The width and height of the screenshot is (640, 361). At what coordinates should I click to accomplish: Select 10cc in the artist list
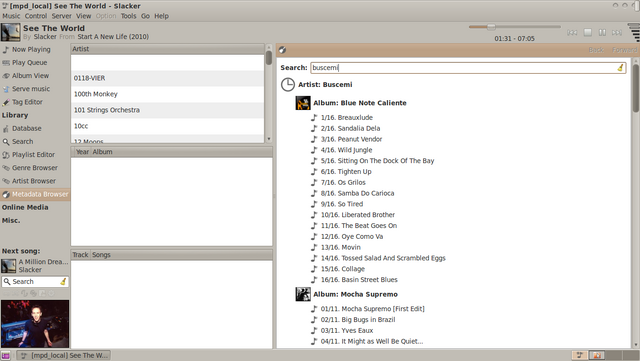click(167, 126)
